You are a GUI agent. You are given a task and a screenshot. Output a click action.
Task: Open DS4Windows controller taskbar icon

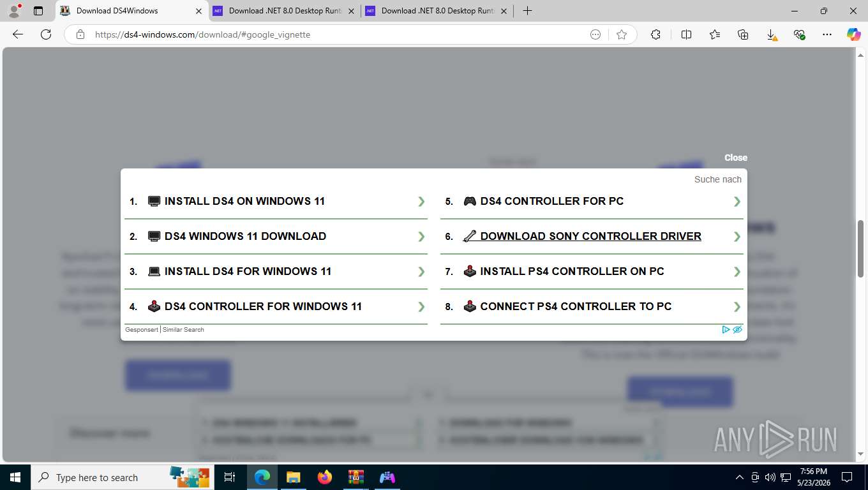pyautogui.click(x=387, y=477)
